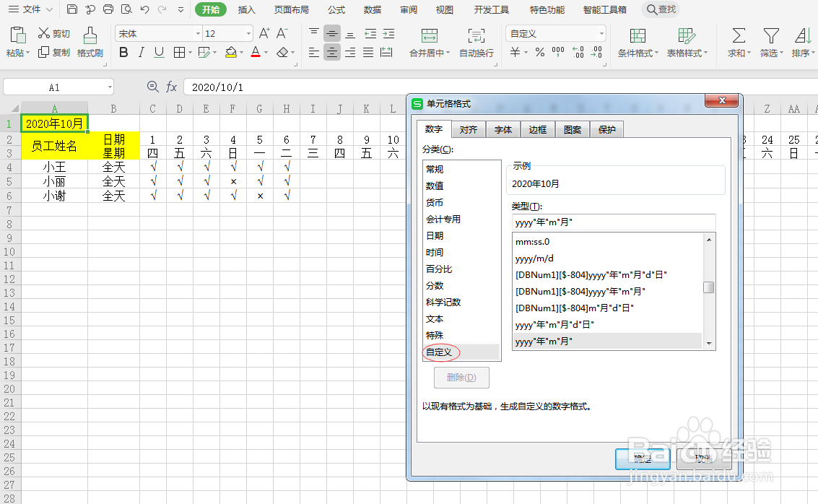The width and height of the screenshot is (818, 504).
Task: Click the 删除(D) delete button
Action: pos(461,378)
